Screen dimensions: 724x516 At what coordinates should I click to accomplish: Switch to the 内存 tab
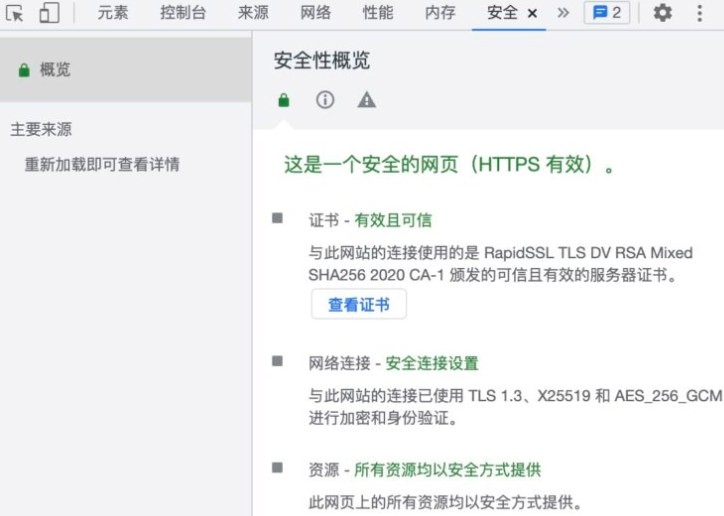pos(440,12)
